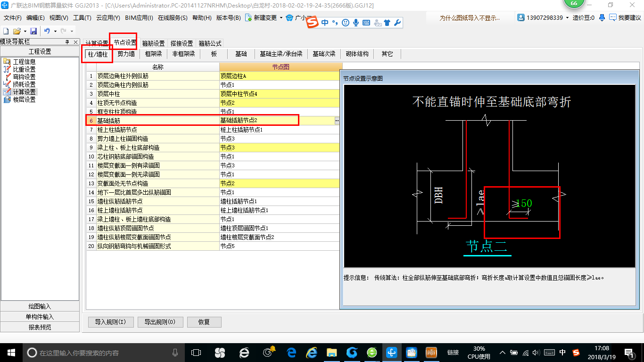
Task: Open the BIM应用(I) menu
Action: (x=139, y=18)
